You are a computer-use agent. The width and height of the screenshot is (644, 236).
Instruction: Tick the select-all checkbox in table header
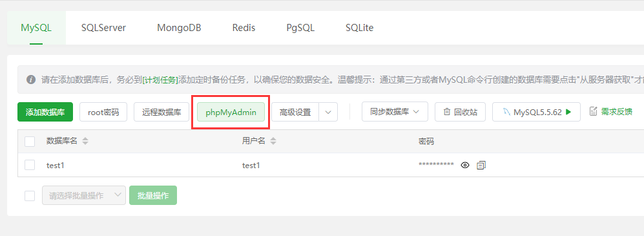[30, 142]
